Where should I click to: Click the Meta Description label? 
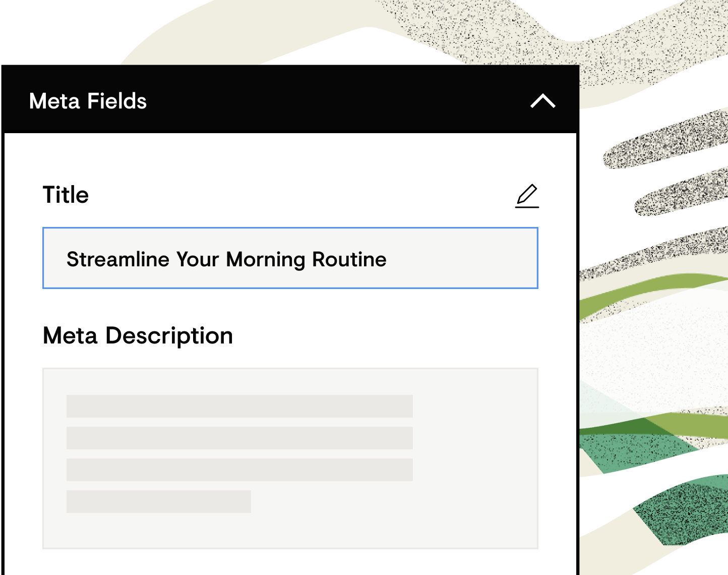click(x=138, y=336)
